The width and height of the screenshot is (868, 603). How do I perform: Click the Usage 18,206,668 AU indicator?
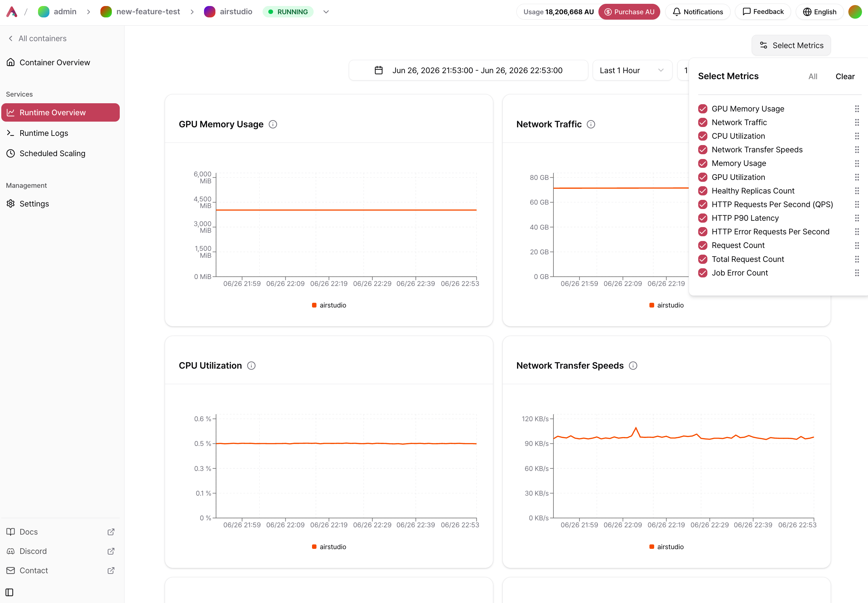[x=558, y=12]
